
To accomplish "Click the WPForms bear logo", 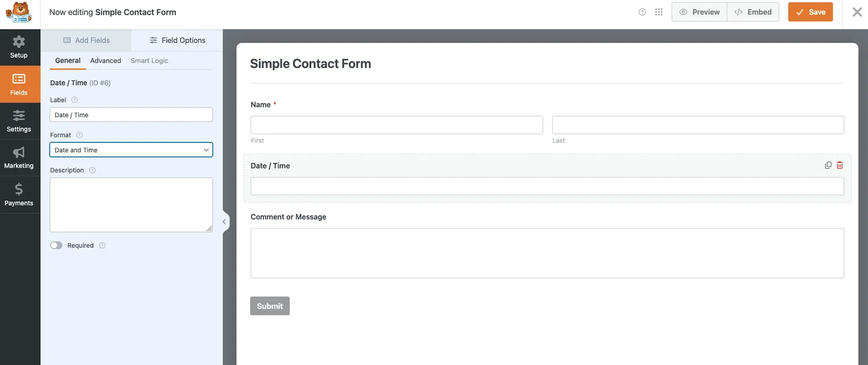I will point(19,12).
